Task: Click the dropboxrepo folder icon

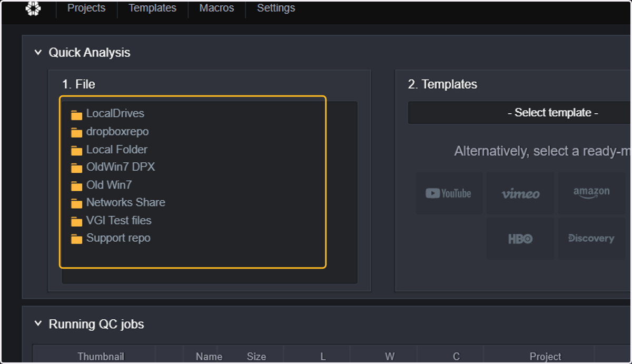Action: [x=77, y=132]
